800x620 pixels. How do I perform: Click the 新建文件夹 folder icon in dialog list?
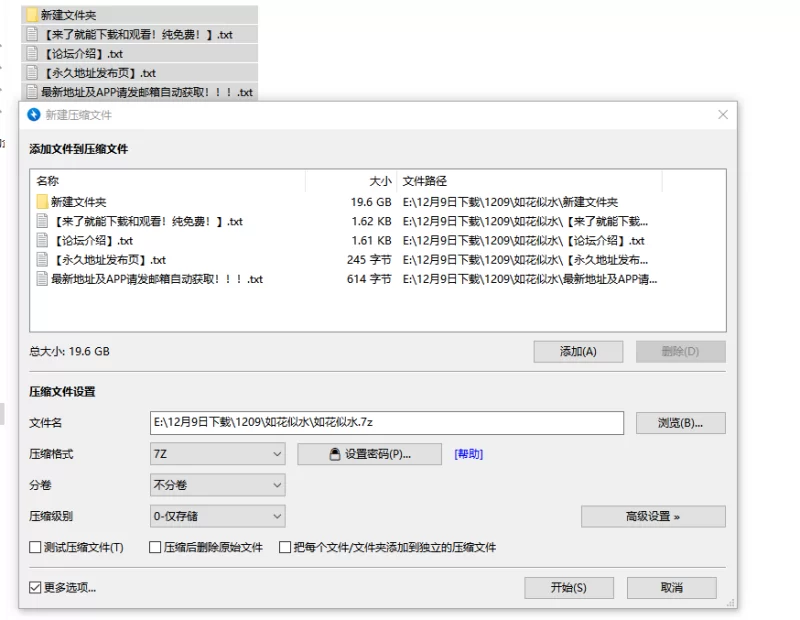coord(42,202)
